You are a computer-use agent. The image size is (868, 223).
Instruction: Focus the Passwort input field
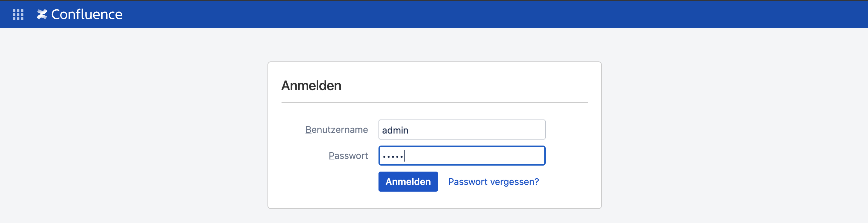point(462,156)
